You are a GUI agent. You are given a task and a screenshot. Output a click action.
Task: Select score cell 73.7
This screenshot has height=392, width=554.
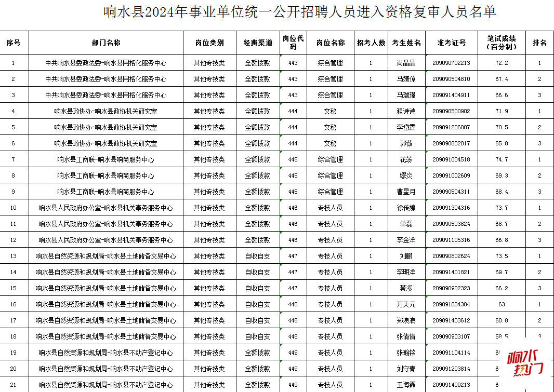[502, 208]
